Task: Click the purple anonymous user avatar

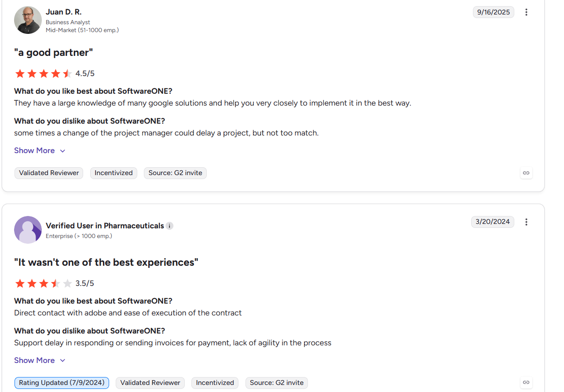Action: pos(28,230)
